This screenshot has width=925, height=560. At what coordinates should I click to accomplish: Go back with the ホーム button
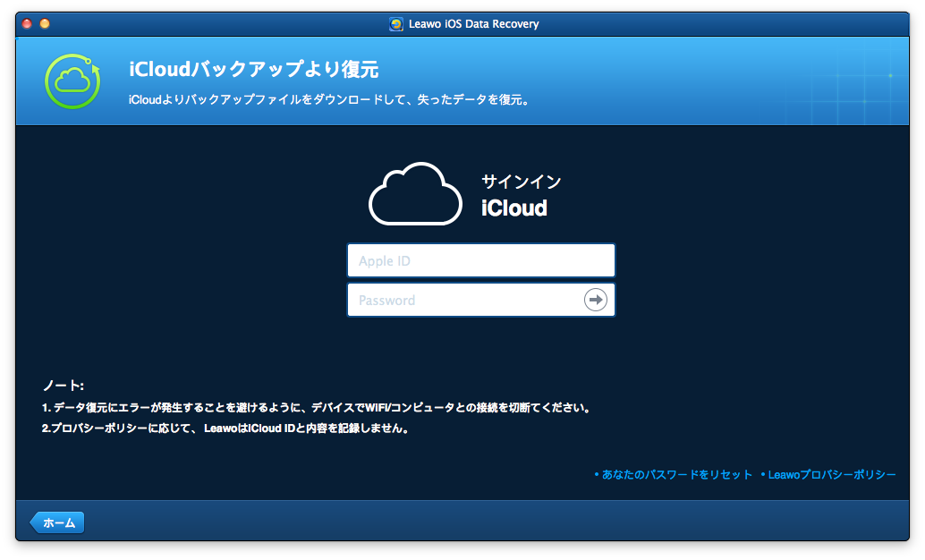57,522
